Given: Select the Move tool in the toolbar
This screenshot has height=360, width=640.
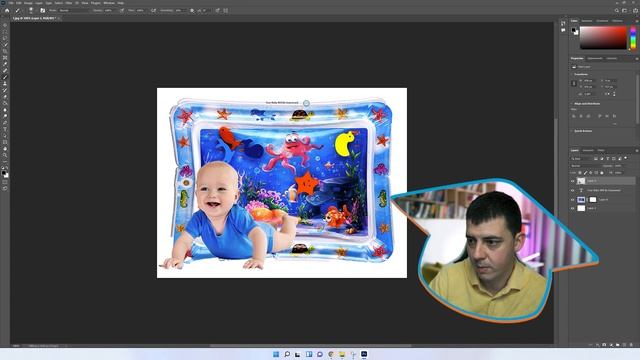Looking at the screenshot, I should coord(5,25).
